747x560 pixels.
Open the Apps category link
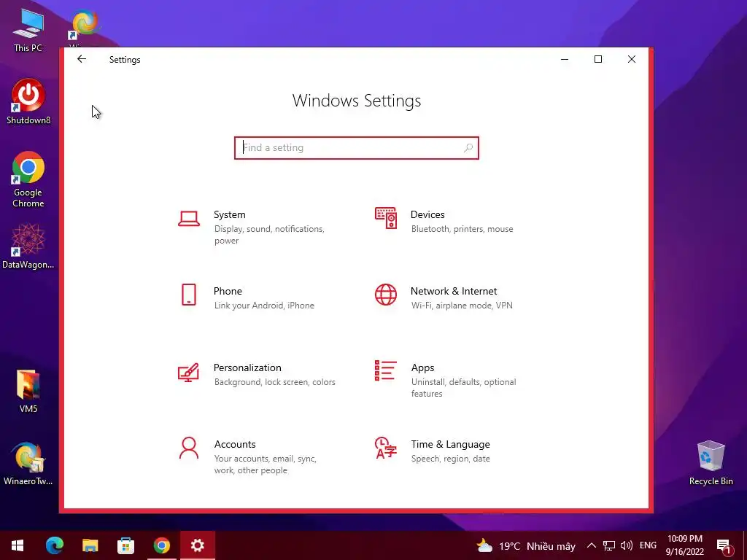(422, 367)
